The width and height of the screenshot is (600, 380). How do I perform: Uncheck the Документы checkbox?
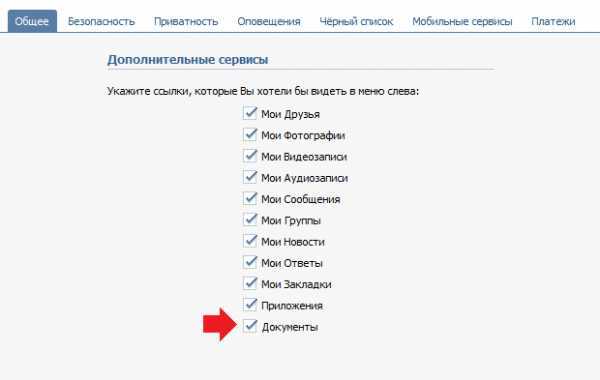pos(250,326)
